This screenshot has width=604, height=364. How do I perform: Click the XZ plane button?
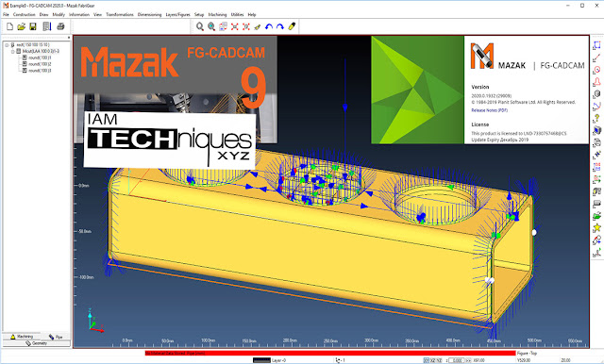point(432,360)
